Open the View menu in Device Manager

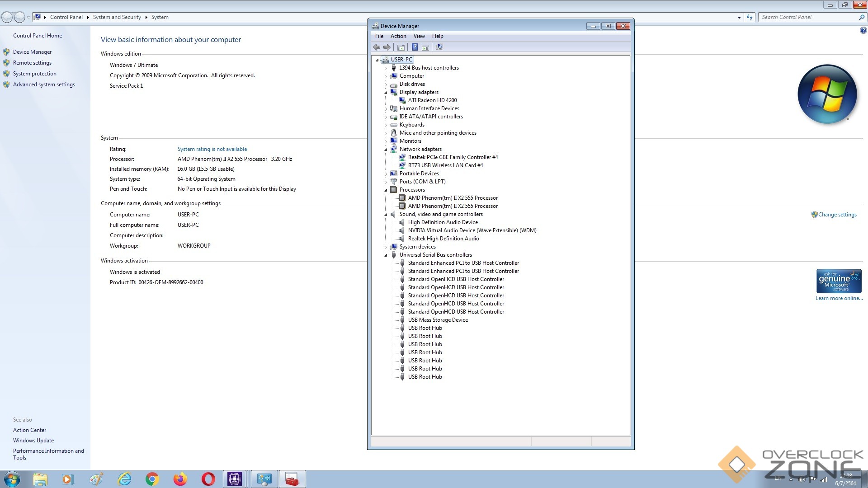pos(419,36)
